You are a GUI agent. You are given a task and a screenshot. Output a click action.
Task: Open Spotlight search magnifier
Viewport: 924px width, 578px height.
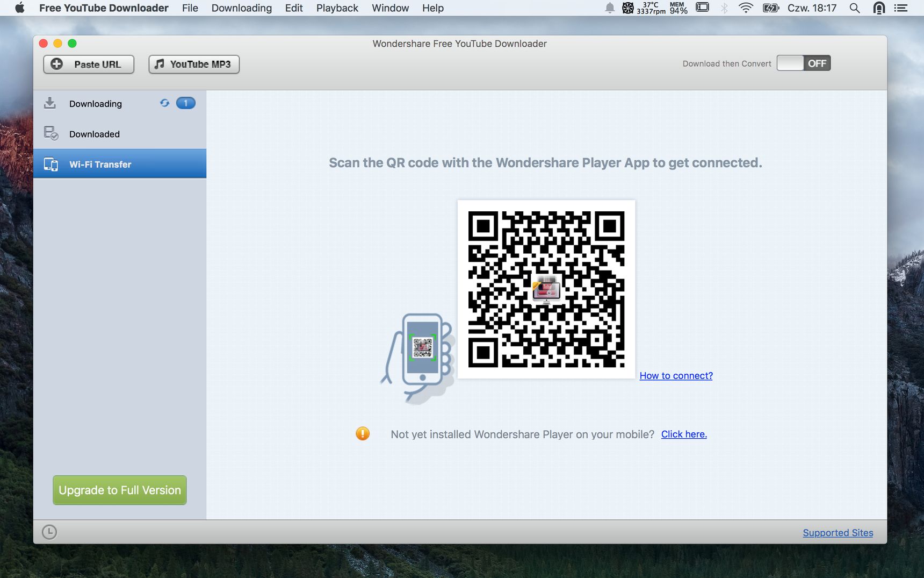tap(855, 8)
